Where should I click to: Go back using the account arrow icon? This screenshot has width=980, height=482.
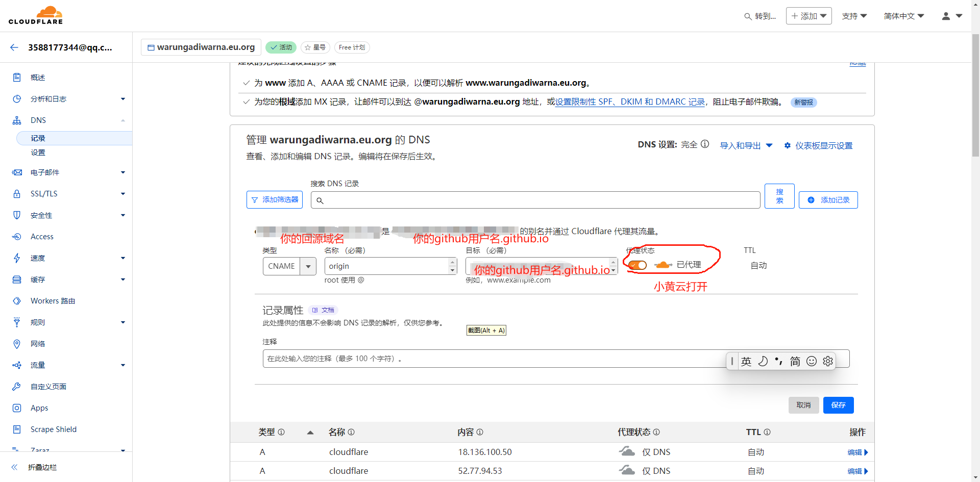click(14, 47)
